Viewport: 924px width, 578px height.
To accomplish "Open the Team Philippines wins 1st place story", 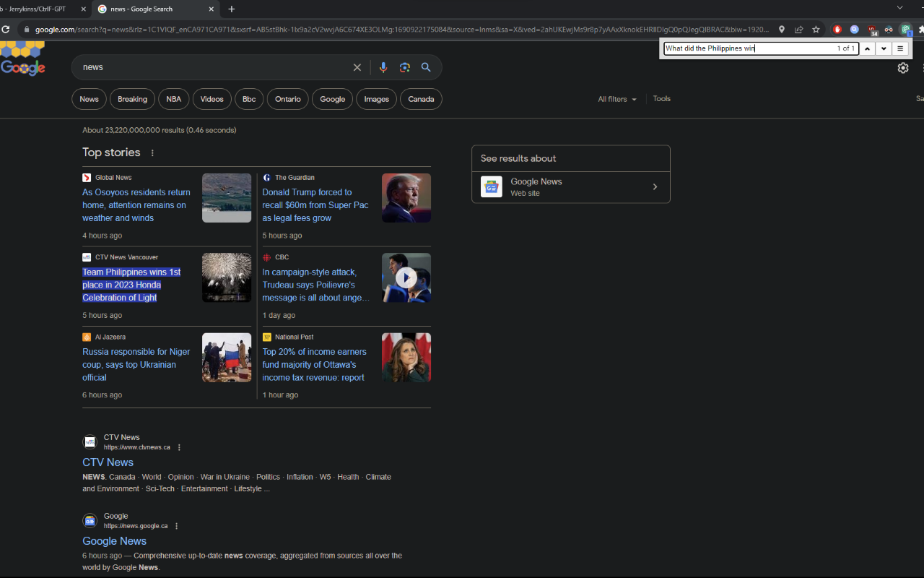I will (131, 285).
